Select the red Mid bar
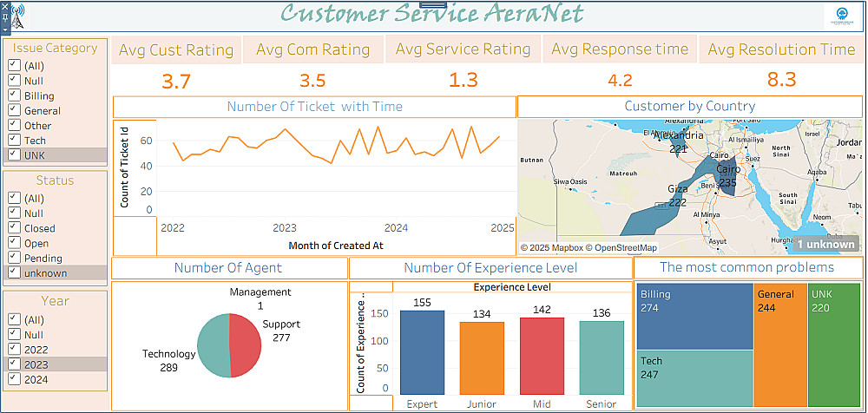The height and width of the screenshot is (413, 868). (542, 356)
